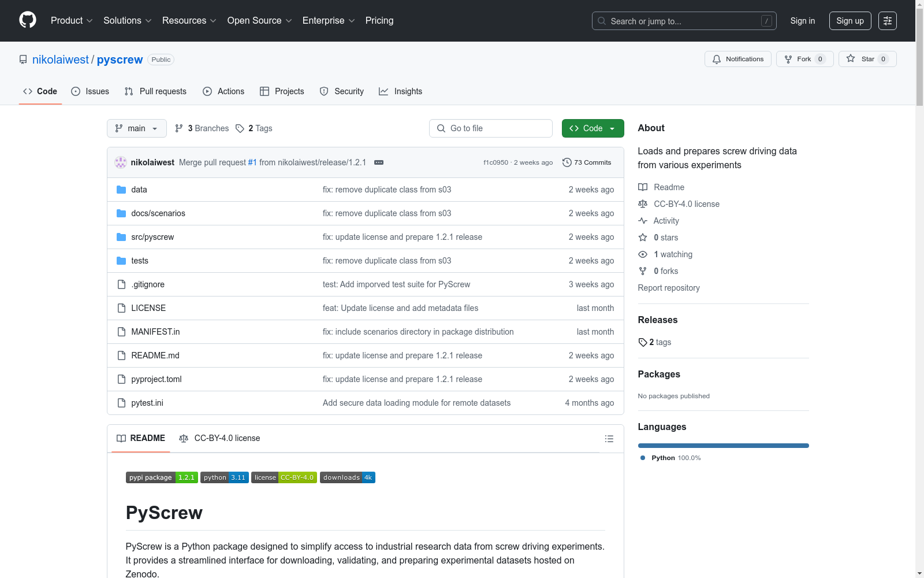This screenshot has height=578, width=924.
Task: Expand the Enterprise menu
Action: pyautogui.click(x=329, y=21)
